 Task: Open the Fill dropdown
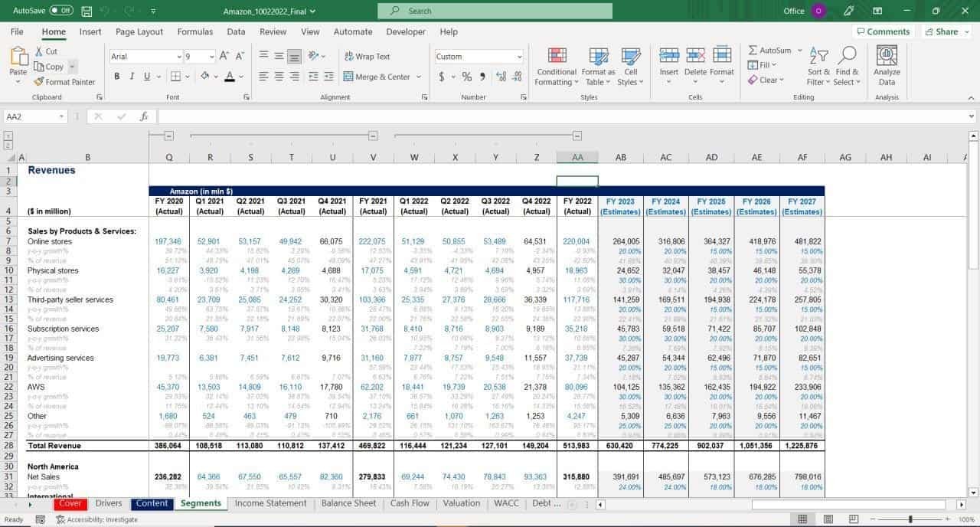click(x=762, y=65)
